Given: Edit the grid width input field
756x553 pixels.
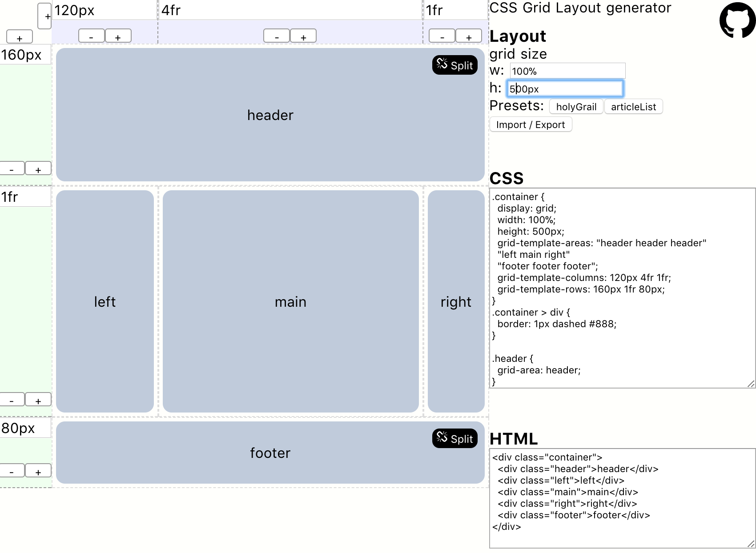Looking at the screenshot, I should point(567,71).
